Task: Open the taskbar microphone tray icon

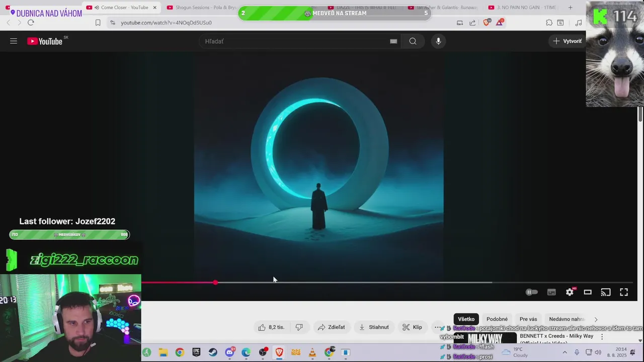Action: tap(577, 352)
